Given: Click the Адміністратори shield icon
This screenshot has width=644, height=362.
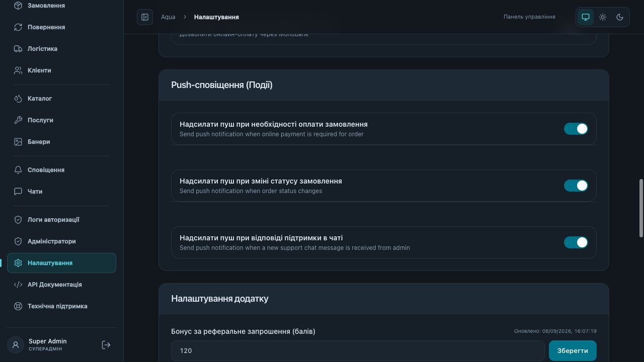Looking at the screenshot, I should [x=18, y=241].
